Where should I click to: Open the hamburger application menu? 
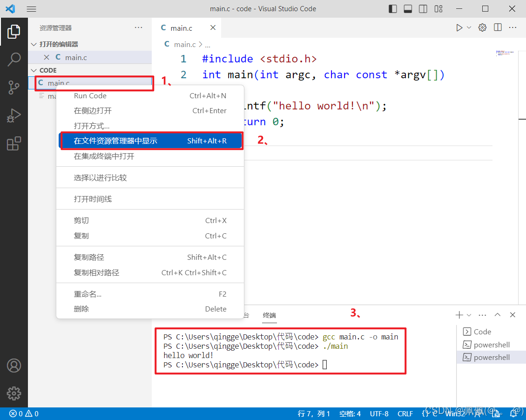point(32,9)
